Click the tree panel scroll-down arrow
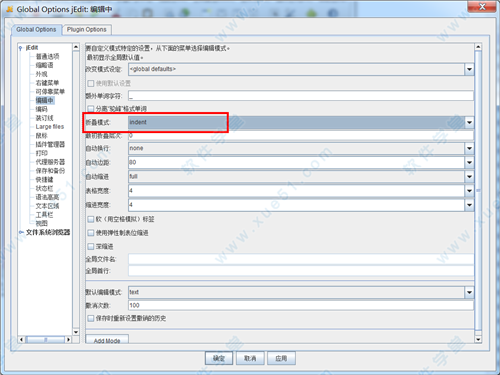500x375 pixels. tap(76, 332)
